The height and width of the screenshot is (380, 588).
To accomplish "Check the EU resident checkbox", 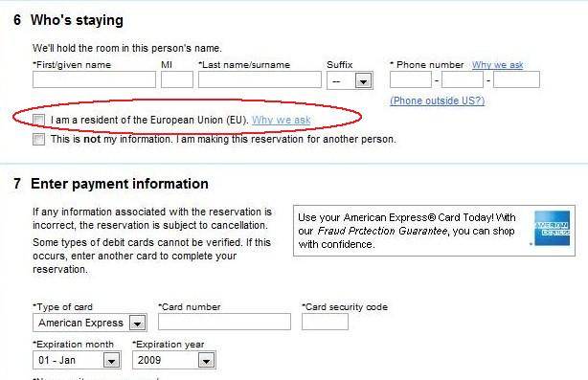I will pos(38,121).
